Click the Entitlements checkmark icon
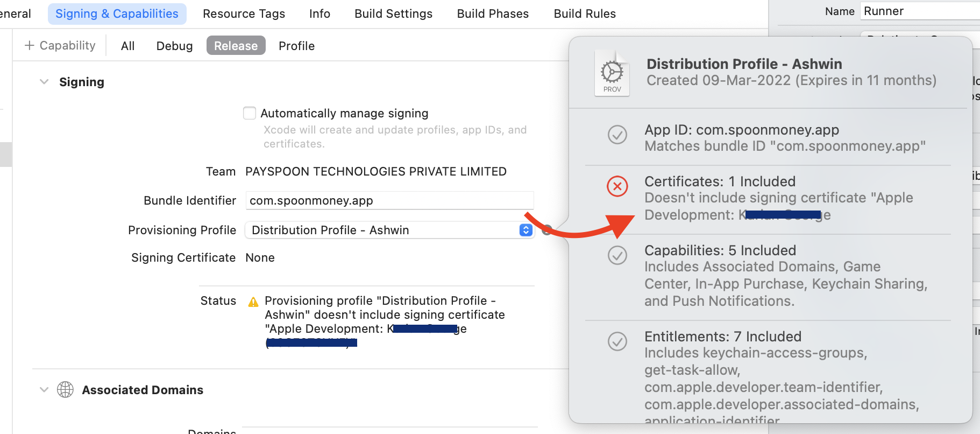The height and width of the screenshot is (434, 980). 617,341
